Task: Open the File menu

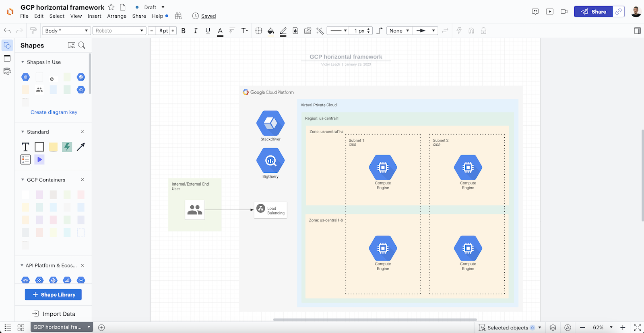Action: 25,16
